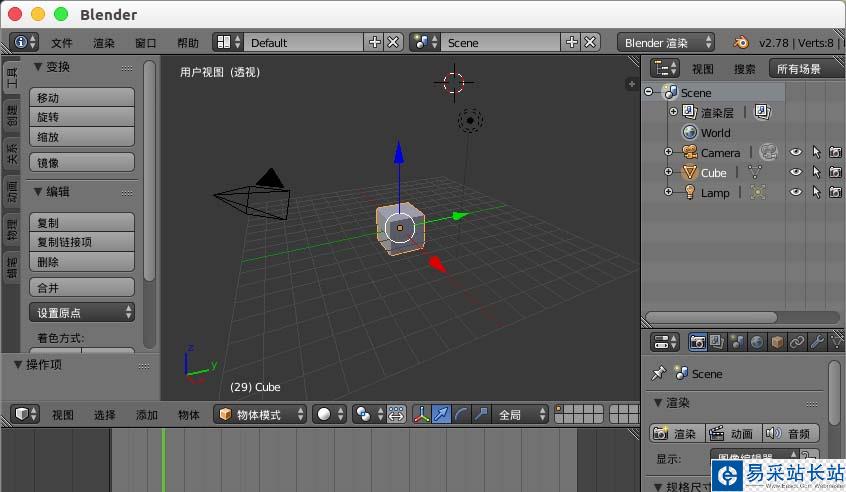Open the Render Layers properties tab icon

coord(717,341)
